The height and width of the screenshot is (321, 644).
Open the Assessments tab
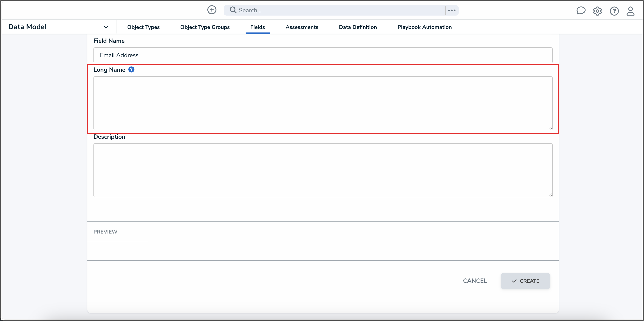302,27
